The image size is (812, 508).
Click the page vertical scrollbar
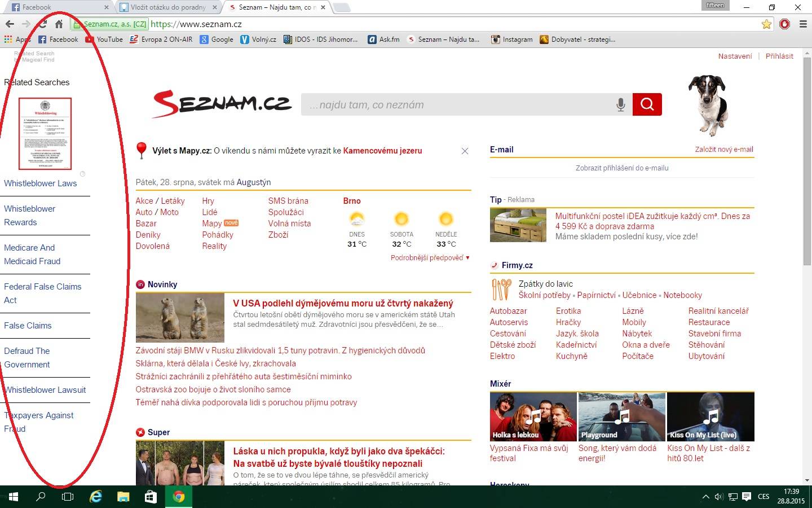coord(807,161)
